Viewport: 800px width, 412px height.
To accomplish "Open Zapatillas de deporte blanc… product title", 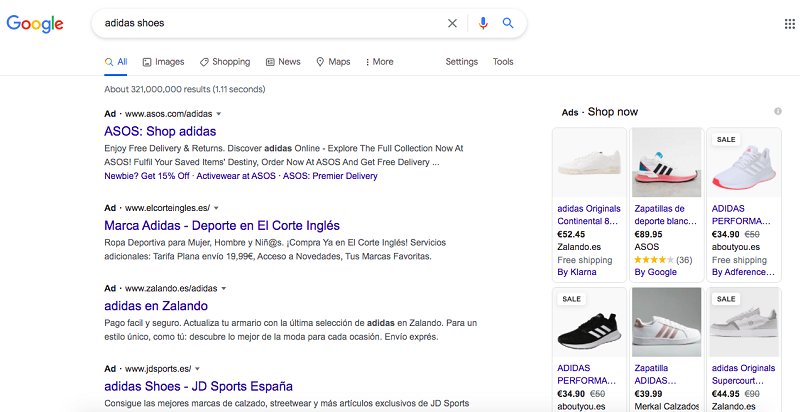I will pos(665,215).
